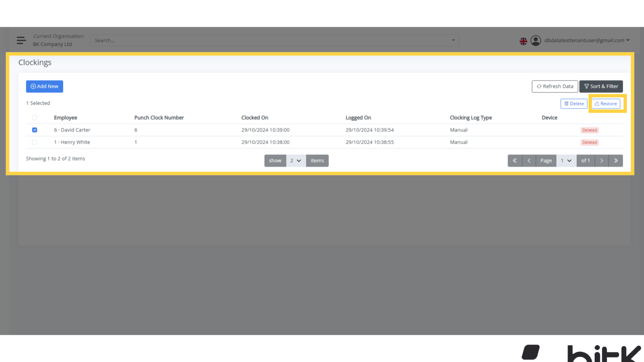Expand the account dropdown for dbdatatesttenantuser@gmail.com
The width and height of the screenshot is (644, 362).
coord(629,40)
